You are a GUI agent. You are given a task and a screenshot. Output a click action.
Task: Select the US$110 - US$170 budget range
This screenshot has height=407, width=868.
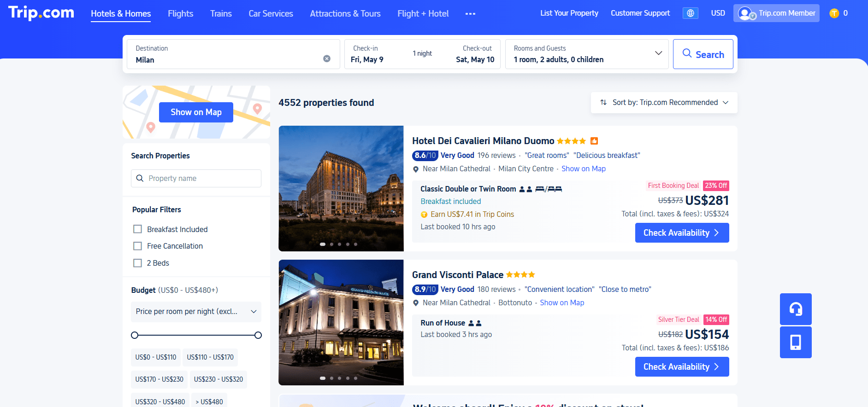pos(210,357)
